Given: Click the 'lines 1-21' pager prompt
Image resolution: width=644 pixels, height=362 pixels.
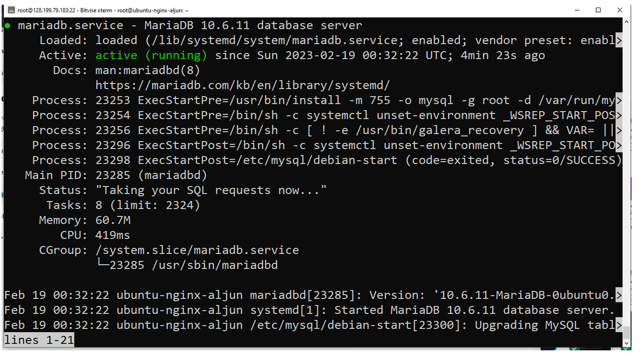Looking at the screenshot, I should click(x=39, y=340).
